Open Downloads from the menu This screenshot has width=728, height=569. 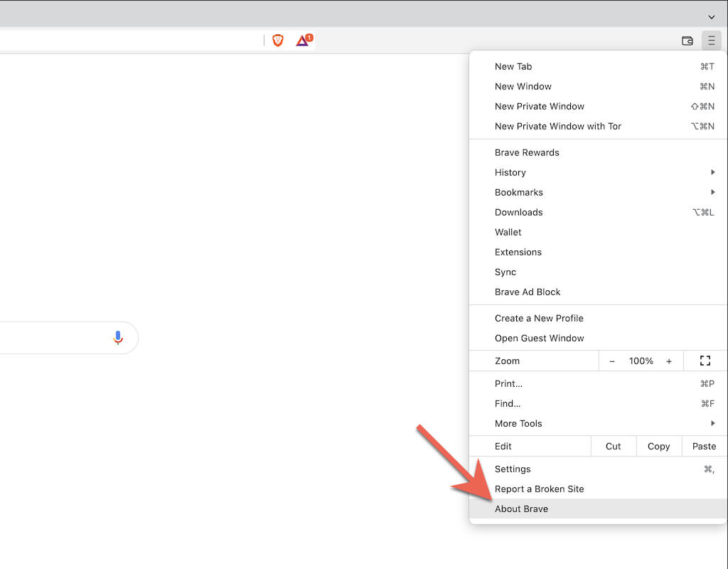[x=598, y=213]
